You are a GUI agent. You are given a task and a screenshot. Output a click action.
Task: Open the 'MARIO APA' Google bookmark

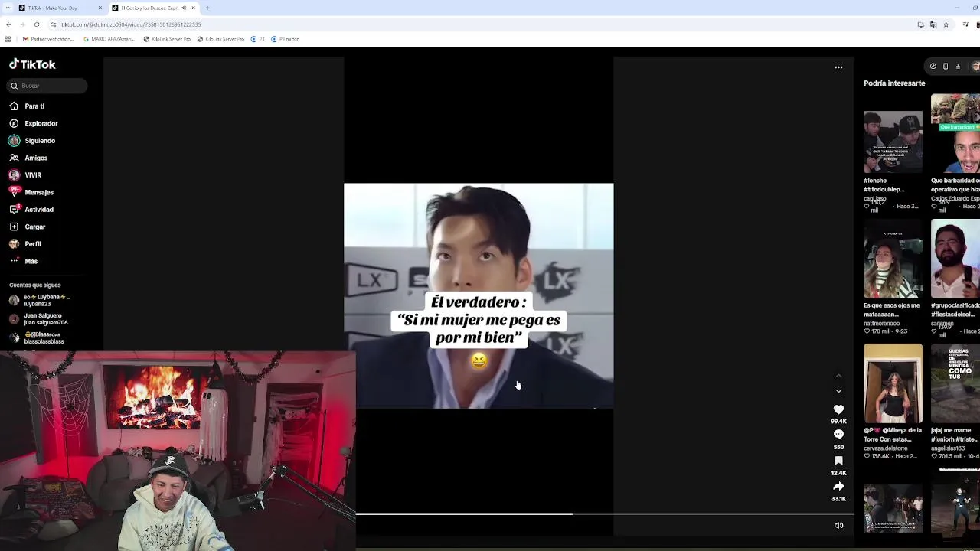(109, 39)
